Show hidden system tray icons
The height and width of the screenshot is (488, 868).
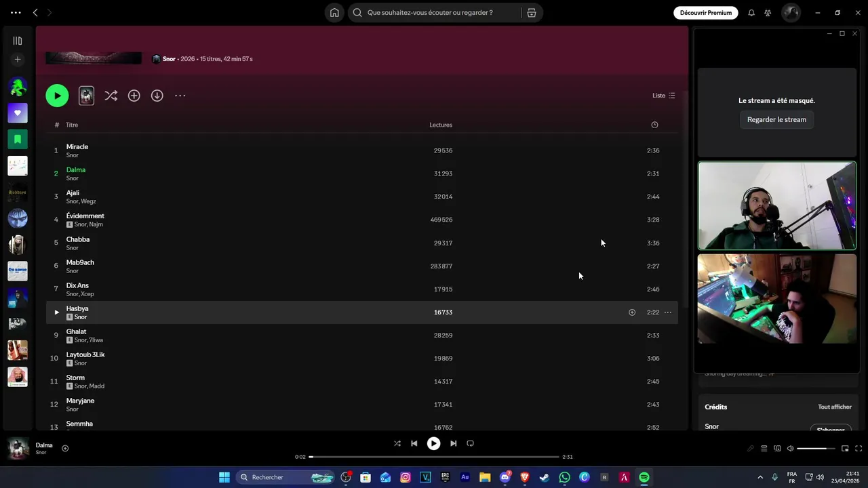(x=760, y=477)
